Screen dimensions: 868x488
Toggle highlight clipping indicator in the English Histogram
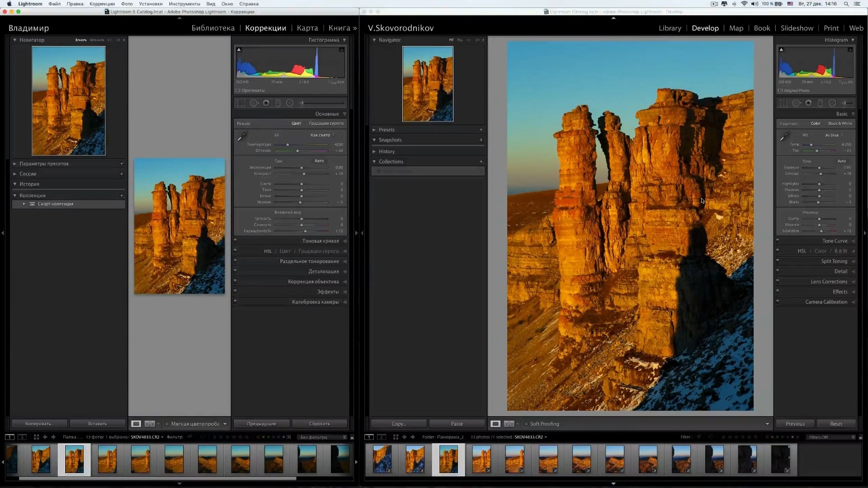(x=850, y=50)
